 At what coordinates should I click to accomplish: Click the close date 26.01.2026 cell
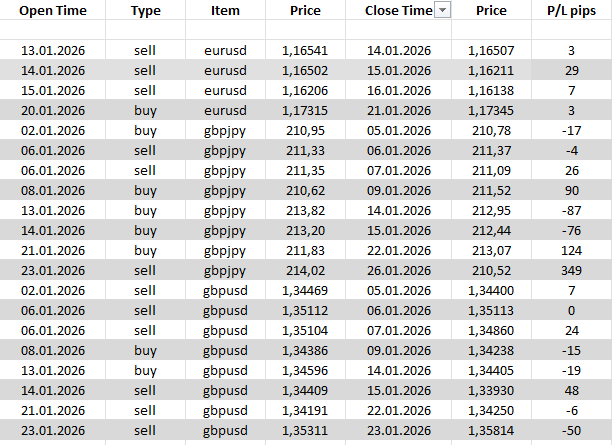pos(398,268)
